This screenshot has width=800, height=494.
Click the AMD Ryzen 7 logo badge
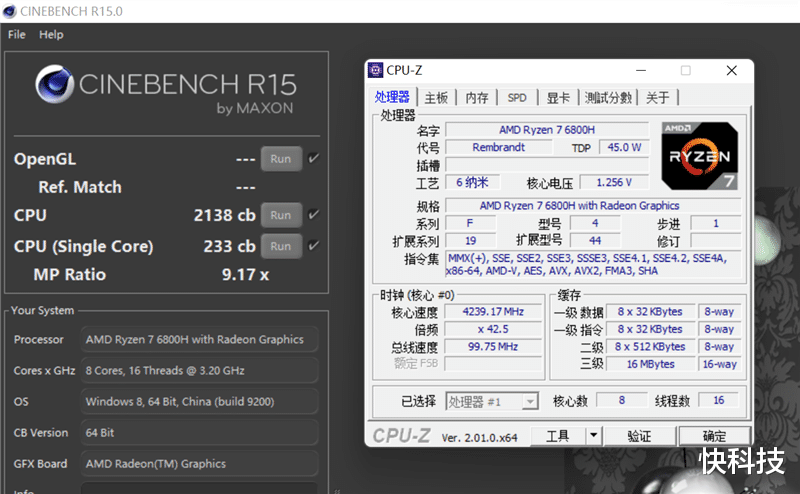pos(697,155)
